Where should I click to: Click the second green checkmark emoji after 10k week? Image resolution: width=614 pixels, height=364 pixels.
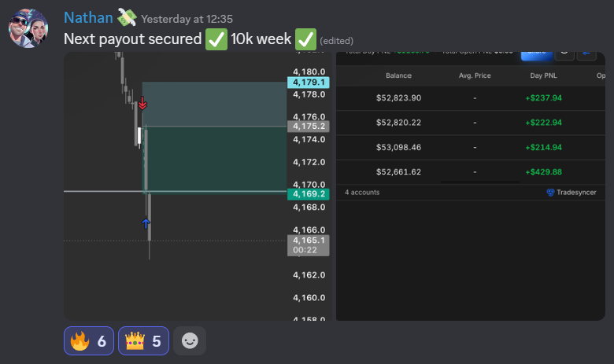[x=305, y=39]
